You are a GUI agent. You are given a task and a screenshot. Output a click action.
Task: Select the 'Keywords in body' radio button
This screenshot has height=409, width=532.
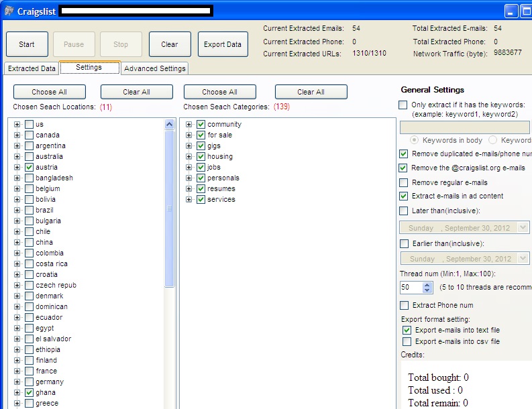click(x=414, y=140)
